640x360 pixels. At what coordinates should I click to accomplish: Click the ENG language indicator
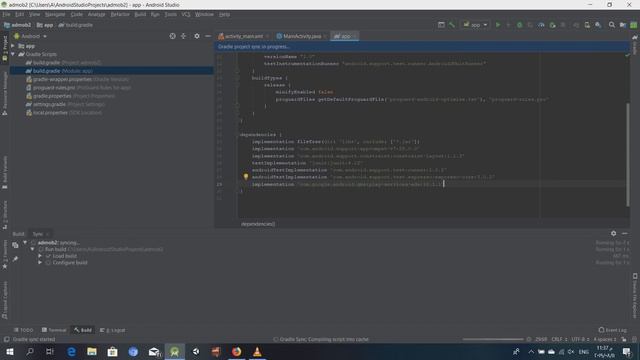584,351
